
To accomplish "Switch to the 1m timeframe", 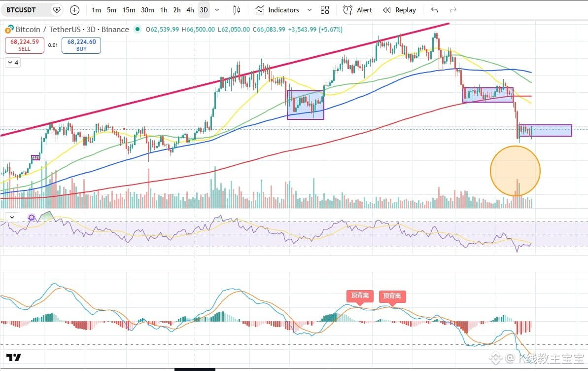I will [97, 10].
